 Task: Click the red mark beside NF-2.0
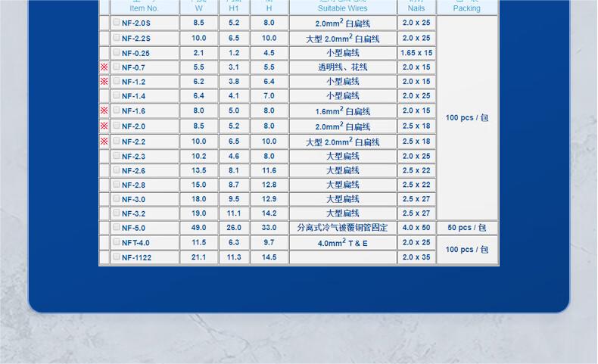[104, 126]
